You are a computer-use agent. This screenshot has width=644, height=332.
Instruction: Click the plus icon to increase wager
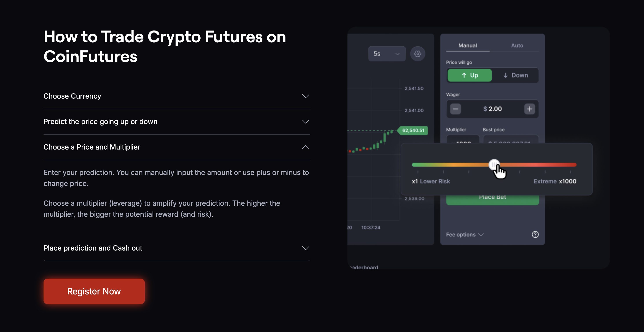pyautogui.click(x=529, y=109)
